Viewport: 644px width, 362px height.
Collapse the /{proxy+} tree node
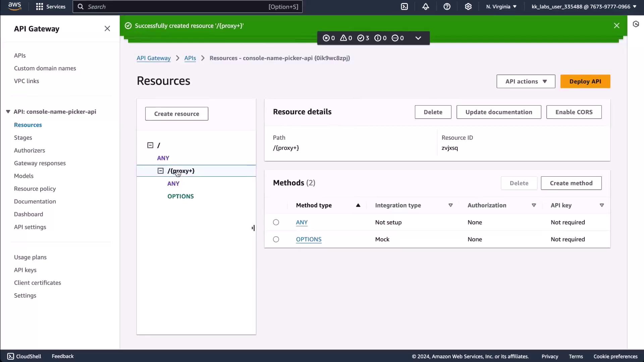click(161, 171)
